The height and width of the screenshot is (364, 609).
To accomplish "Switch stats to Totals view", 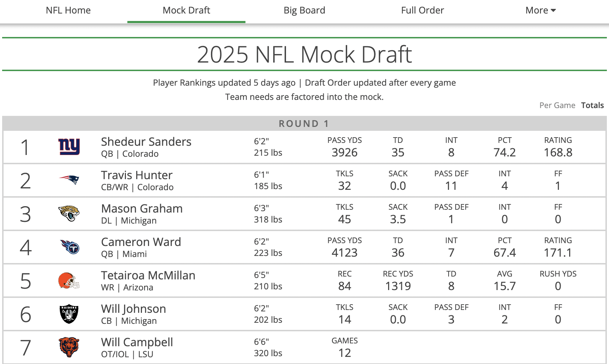I will point(592,105).
